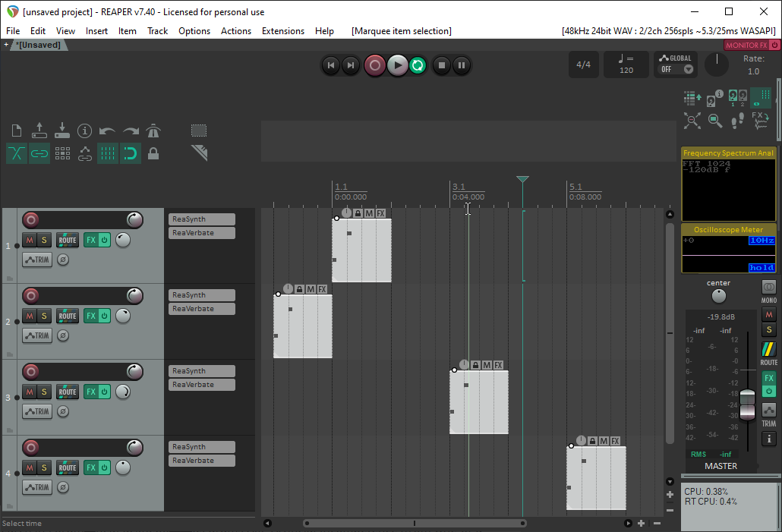Click the M mute icon on track 2's item
782x532 pixels.
311,289
